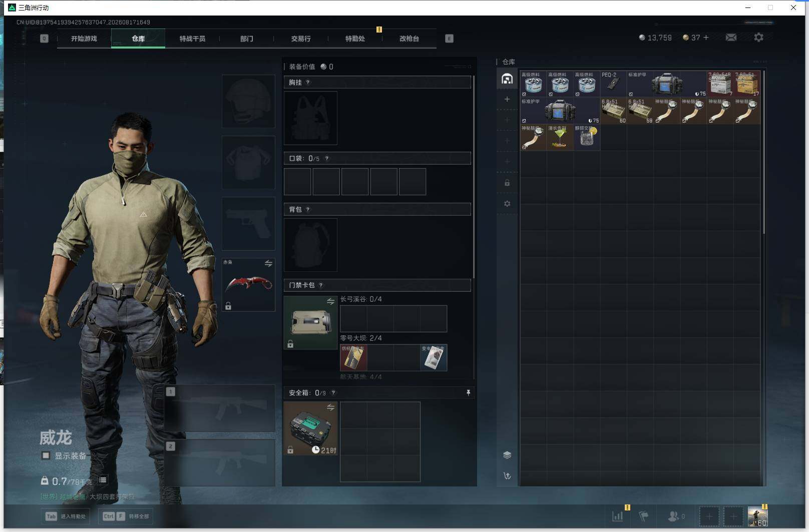Open the statistics bar chart icon
The width and height of the screenshot is (809, 532).
(618, 516)
